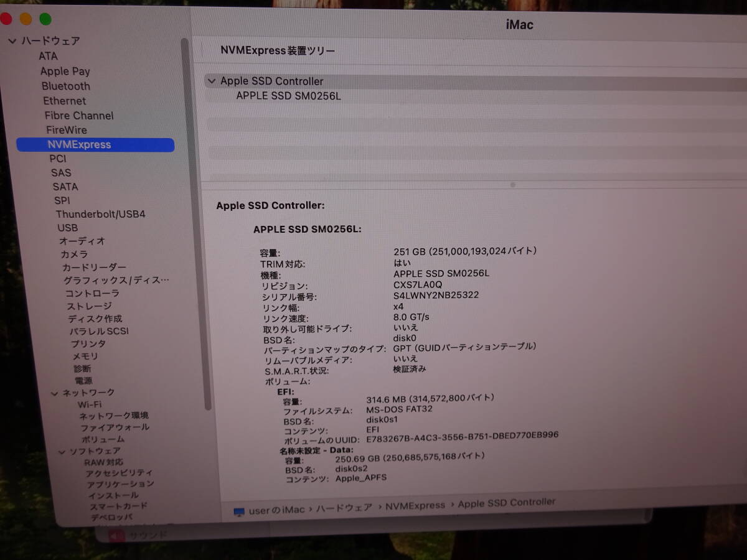Click the NVMExpress装置ツリー column header
The width and height of the screenshot is (747, 560).
click(278, 50)
